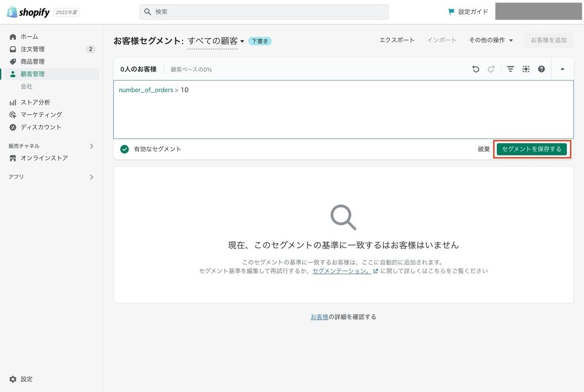The width and height of the screenshot is (584, 392).
Task: Open the filters icon in the editor toolbar
Action: 511,69
